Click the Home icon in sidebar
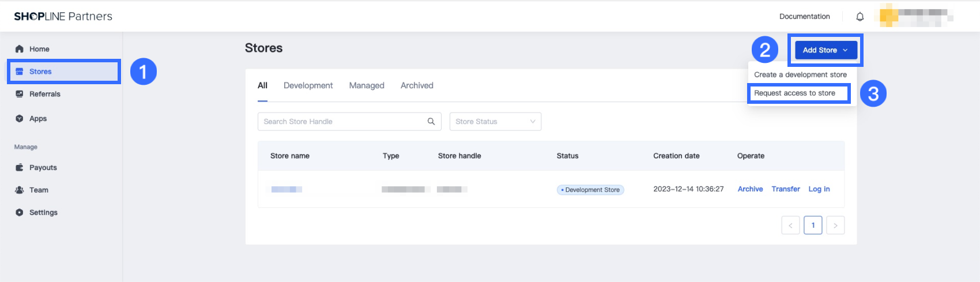This screenshot has height=282, width=980. (x=20, y=49)
